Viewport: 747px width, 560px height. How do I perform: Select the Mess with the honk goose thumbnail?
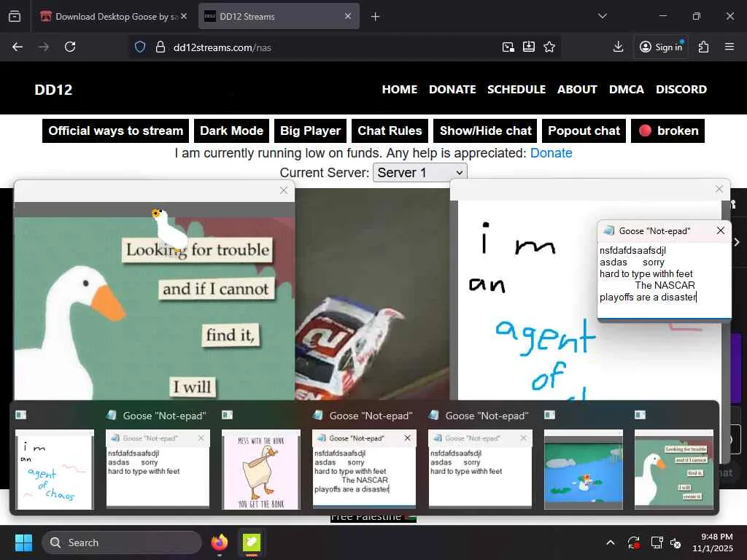tap(261, 469)
